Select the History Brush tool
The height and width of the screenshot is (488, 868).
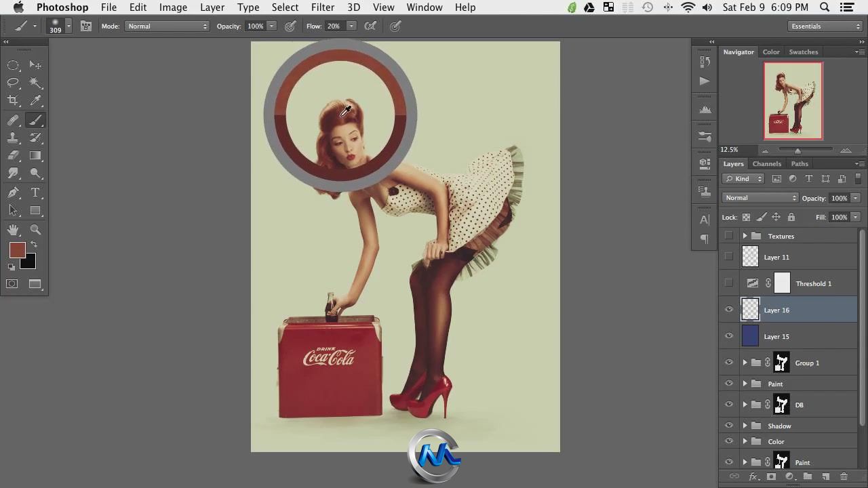click(x=35, y=138)
